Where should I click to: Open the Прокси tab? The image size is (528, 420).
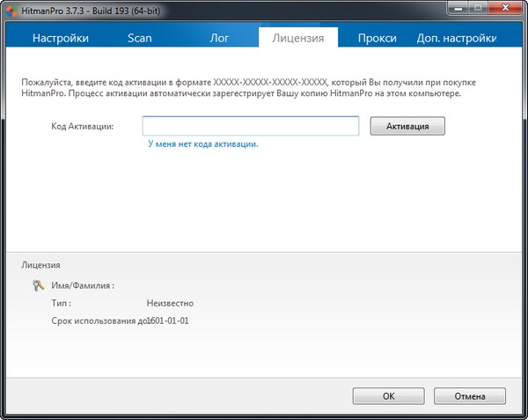coord(378,38)
